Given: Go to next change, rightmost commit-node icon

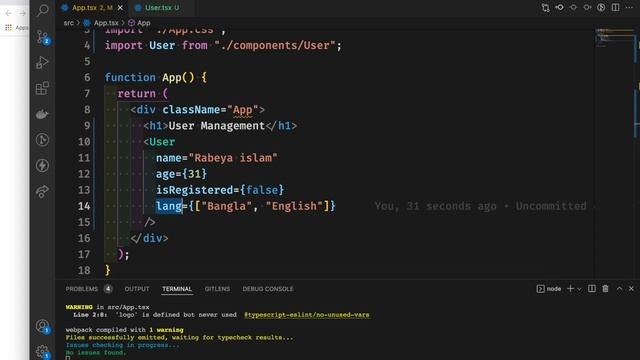Looking at the screenshot, I should pos(587,7).
